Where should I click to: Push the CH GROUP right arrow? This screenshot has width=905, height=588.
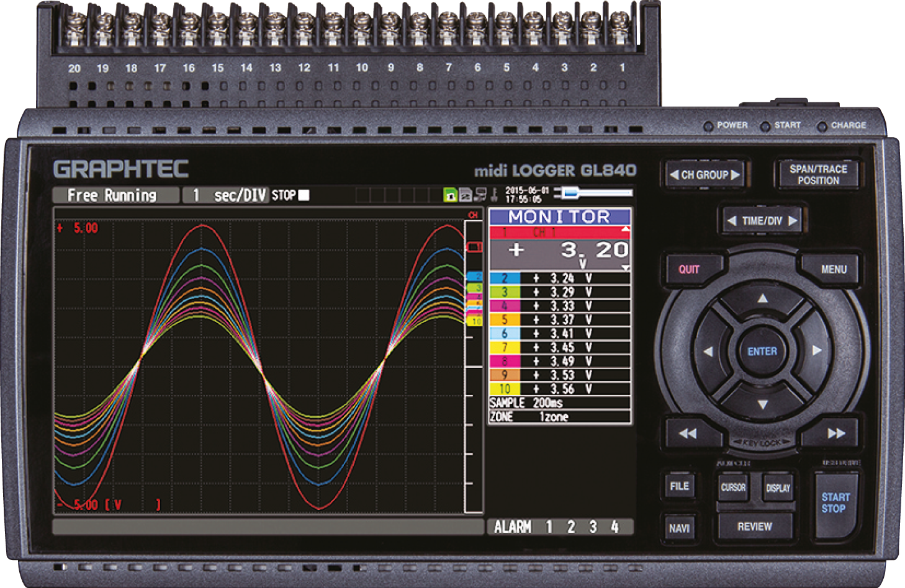coord(736,175)
